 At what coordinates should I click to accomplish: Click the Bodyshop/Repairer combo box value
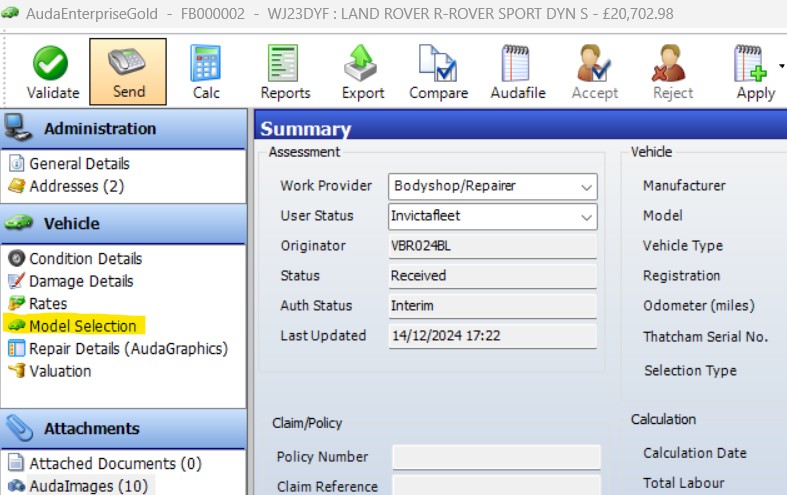(492, 186)
